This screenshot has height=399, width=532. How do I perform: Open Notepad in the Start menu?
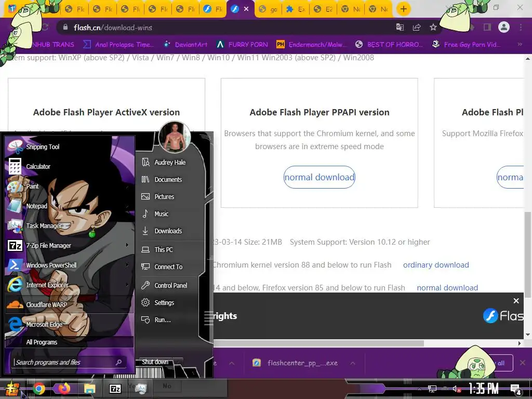[70, 206]
